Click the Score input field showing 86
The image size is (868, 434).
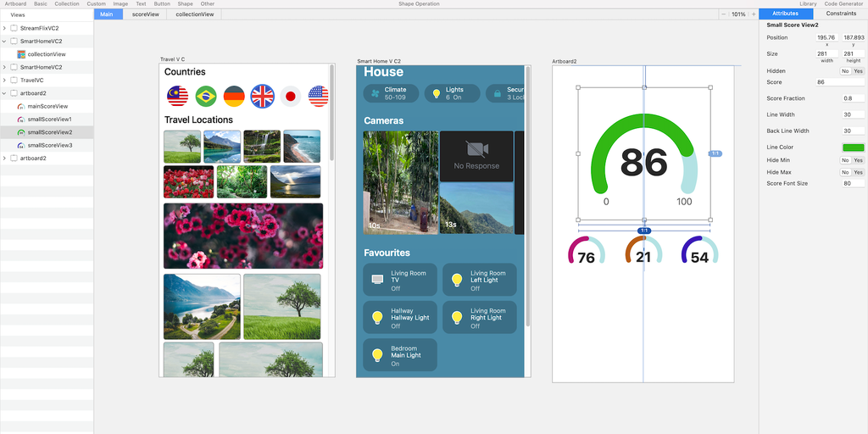click(x=840, y=82)
